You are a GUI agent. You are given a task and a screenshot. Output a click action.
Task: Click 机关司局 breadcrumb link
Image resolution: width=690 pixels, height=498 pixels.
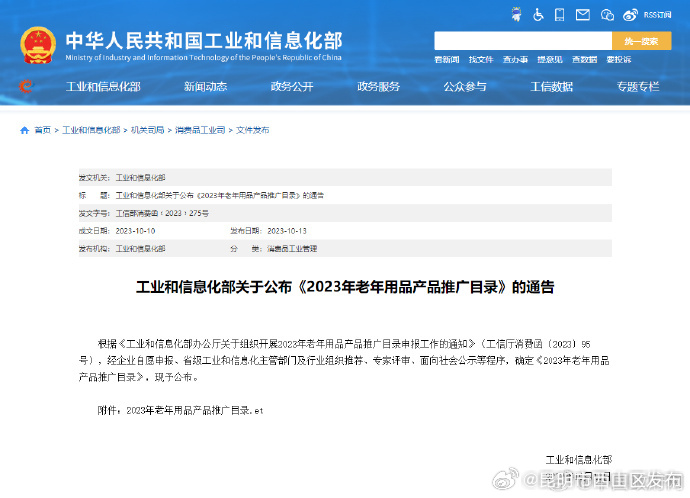click(x=147, y=130)
